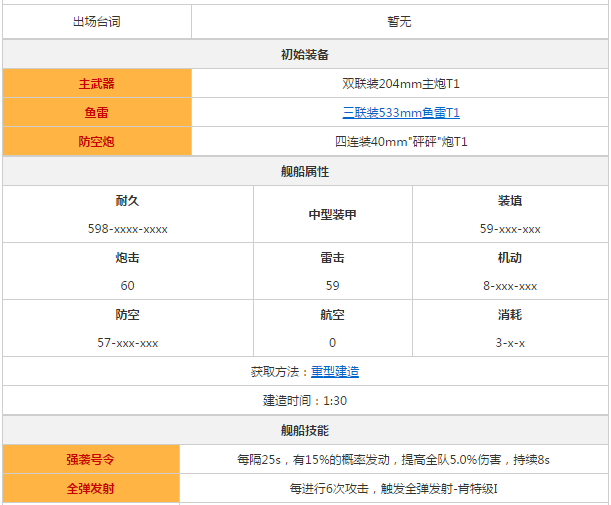Image resolution: width=611 pixels, height=505 pixels.
Task: Click the 四连装40mm"砰砰"炮T1 entry
Action: pos(400,142)
